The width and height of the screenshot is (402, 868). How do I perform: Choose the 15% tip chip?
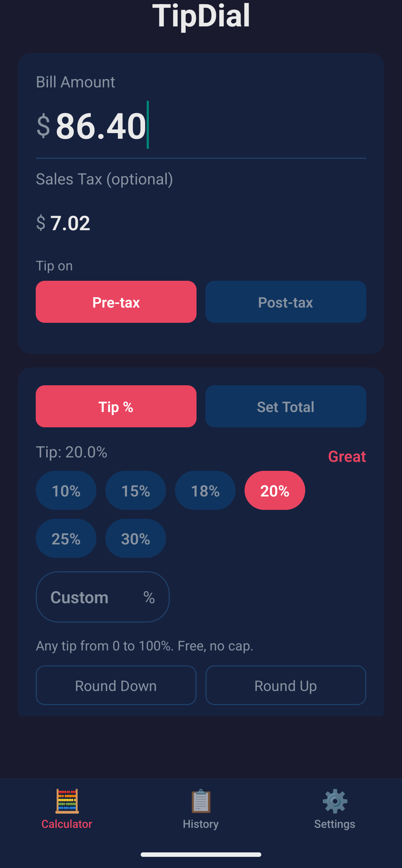coord(136,491)
